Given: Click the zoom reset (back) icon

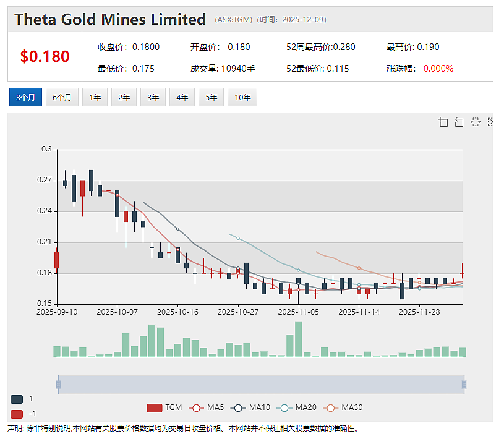Looking at the screenshot, I should (459, 122).
